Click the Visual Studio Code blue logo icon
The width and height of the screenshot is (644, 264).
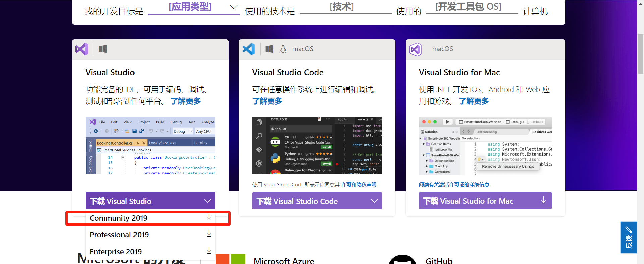[249, 49]
